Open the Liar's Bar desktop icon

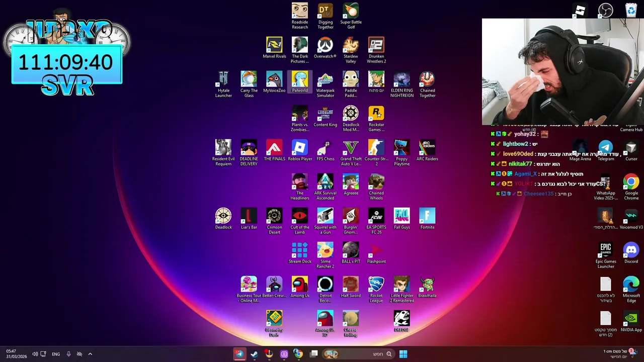[249, 219]
